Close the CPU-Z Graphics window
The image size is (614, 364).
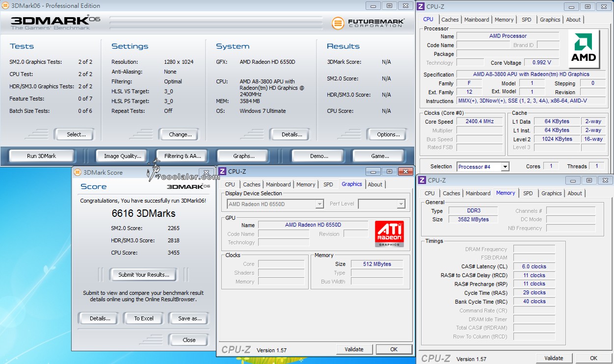tap(405, 171)
